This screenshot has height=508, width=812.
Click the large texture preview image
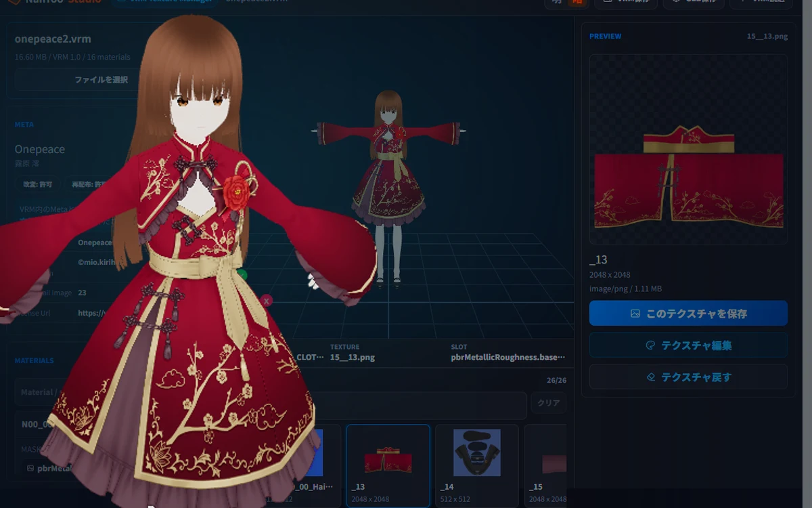pos(688,149)
